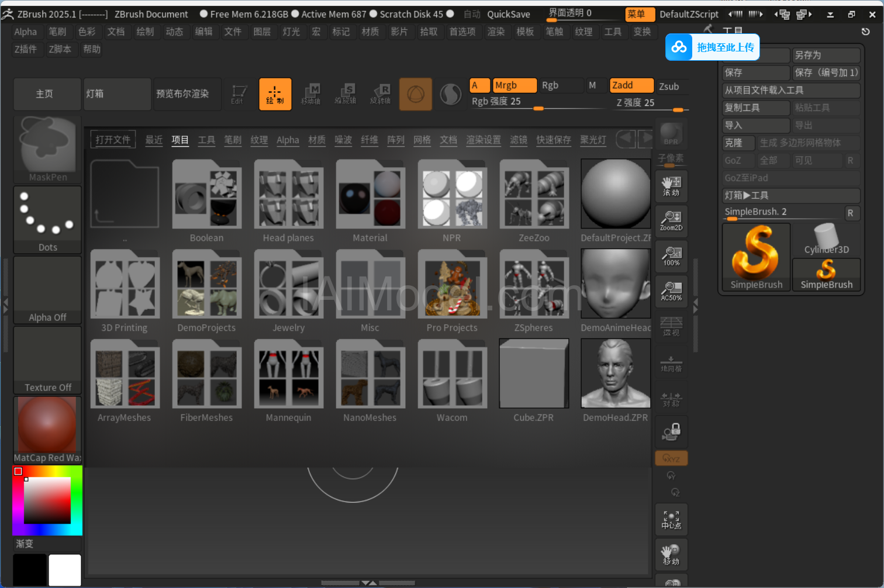Screen dimensions: 884x588
Task: Toggle Mrgb paint mode
Action: coord(514,85)
